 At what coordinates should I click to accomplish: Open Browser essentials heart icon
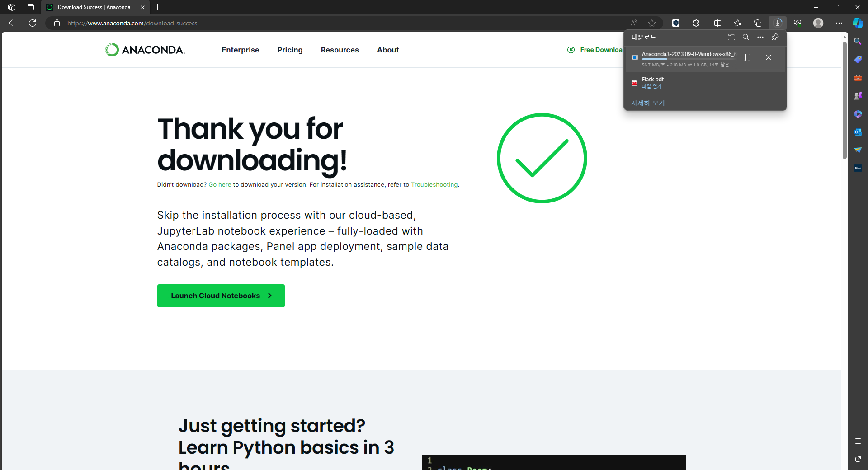(797, 23)
